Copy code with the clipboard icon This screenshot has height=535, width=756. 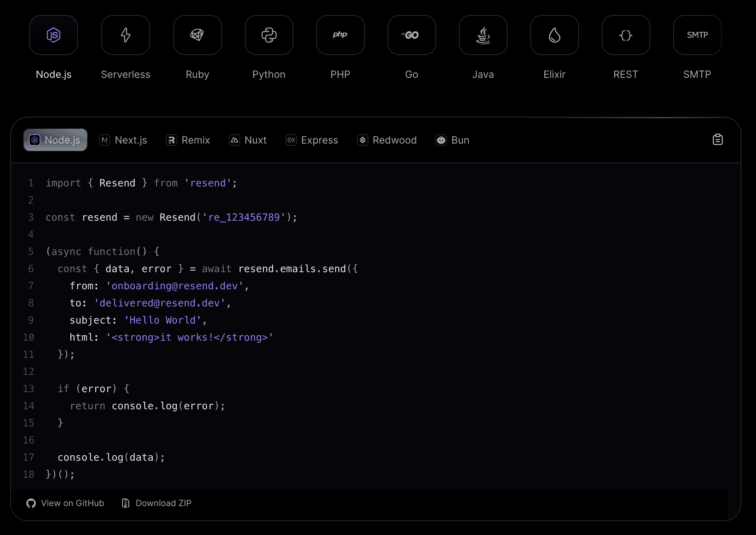tap(717, 140)
